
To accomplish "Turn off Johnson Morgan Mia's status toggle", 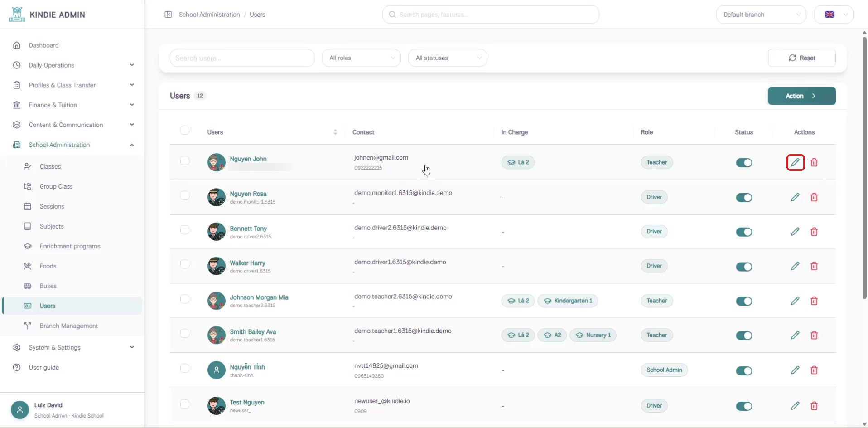I will click(744, 301).
